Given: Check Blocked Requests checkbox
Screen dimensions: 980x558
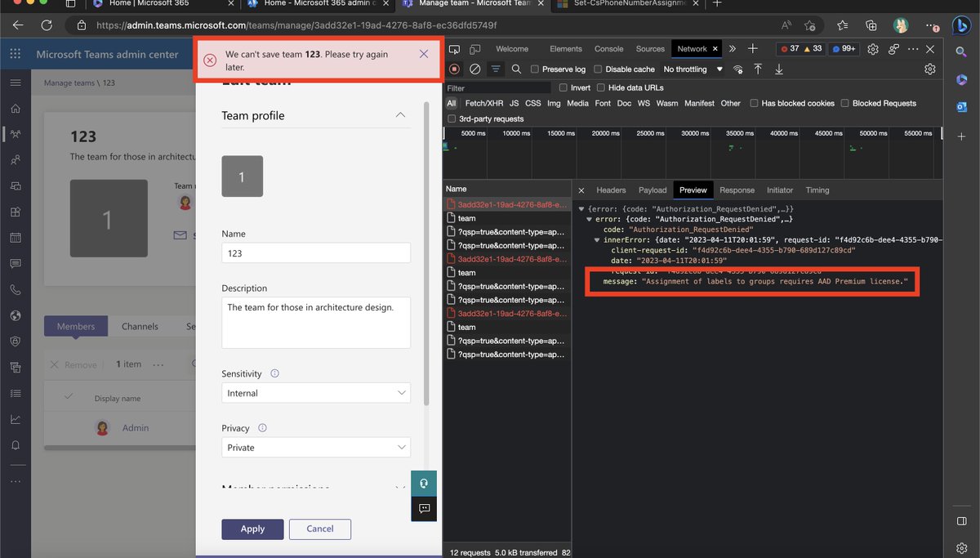Looking at the screenshot, I should 844,103.
